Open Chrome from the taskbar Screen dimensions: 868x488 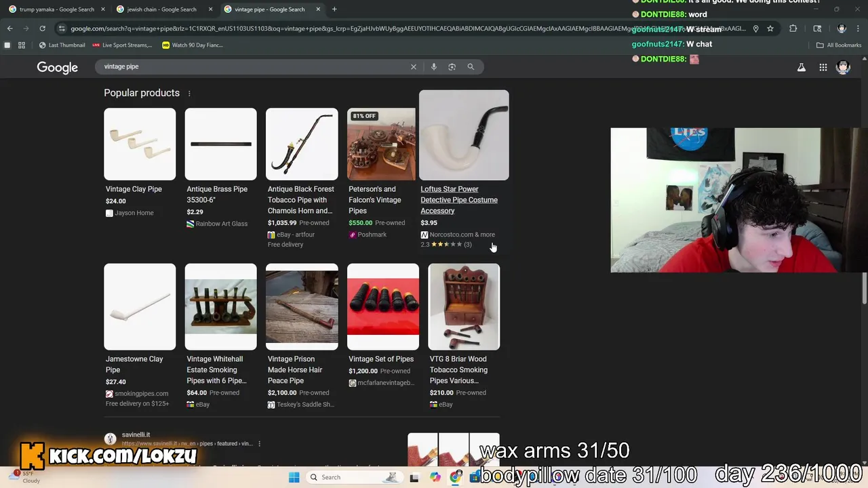click(455, 477)
